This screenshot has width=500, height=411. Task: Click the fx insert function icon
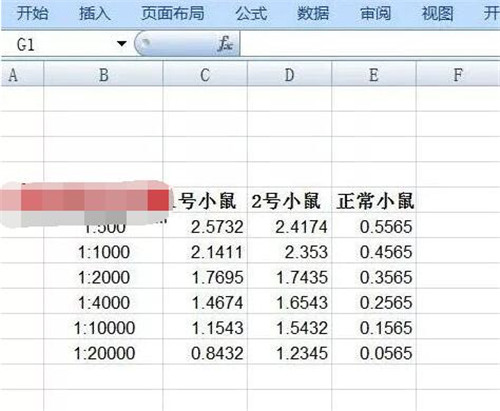tap(225, 44)
